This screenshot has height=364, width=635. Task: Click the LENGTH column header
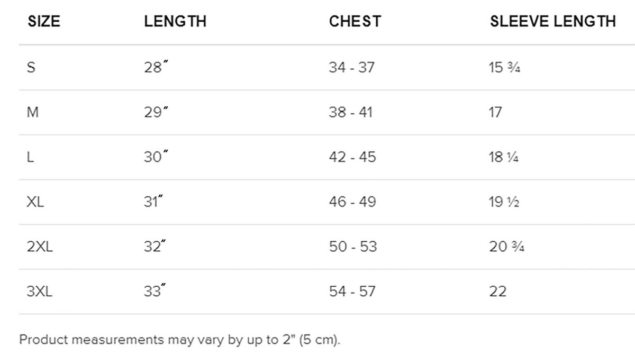pyautogui.click(x=175, y=22)
